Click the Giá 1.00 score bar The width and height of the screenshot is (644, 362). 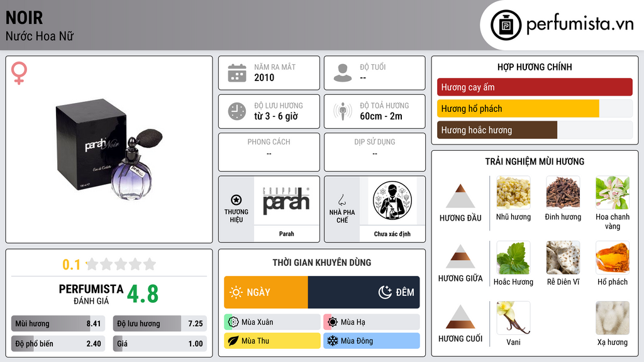(x=160, y=344)
